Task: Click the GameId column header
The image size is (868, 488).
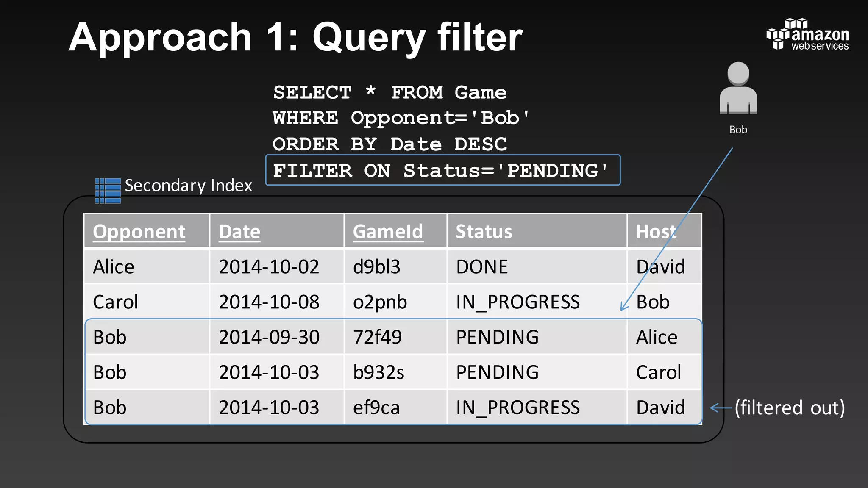Action: (x=388, y=232)
